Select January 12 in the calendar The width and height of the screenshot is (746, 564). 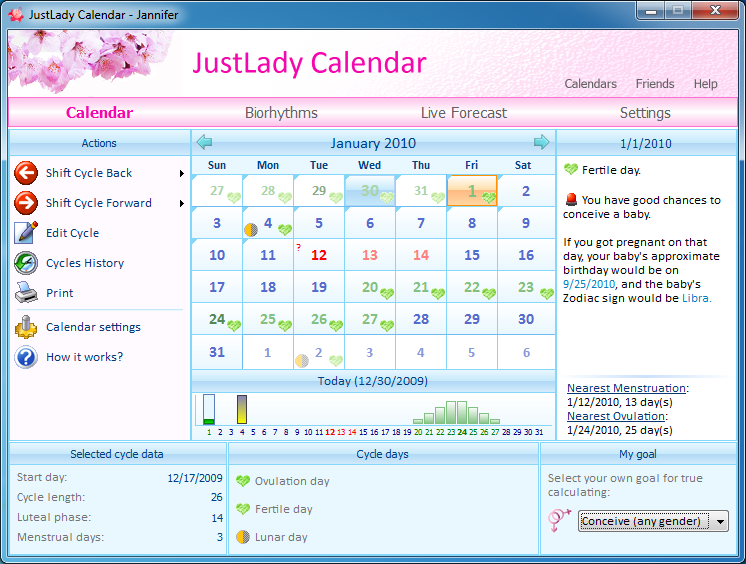coord(319,255)
